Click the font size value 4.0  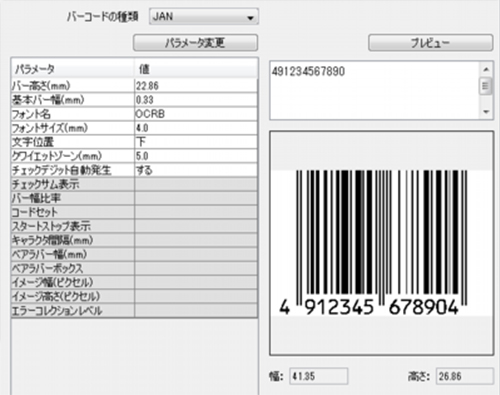click(196, 128)
